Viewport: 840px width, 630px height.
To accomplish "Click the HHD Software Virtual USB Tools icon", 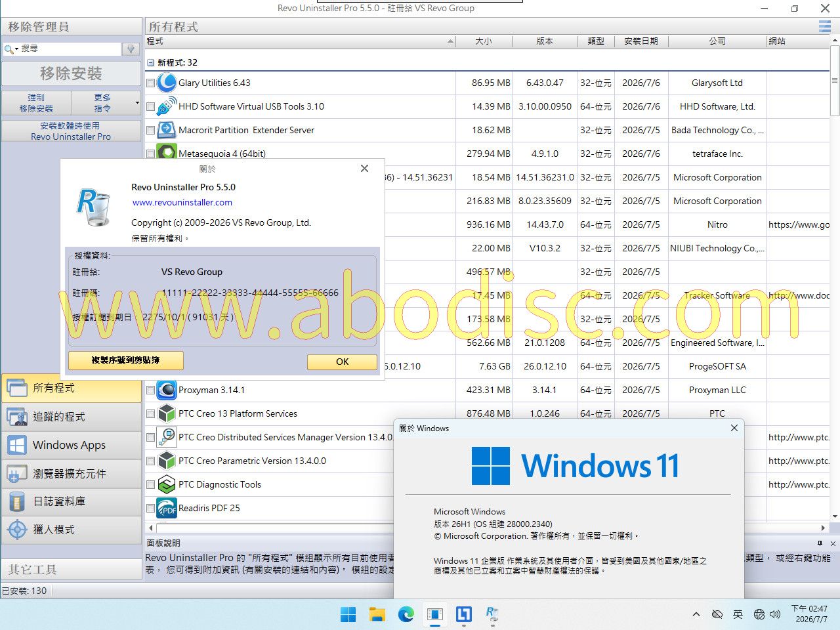I will (x=167, y=106).
